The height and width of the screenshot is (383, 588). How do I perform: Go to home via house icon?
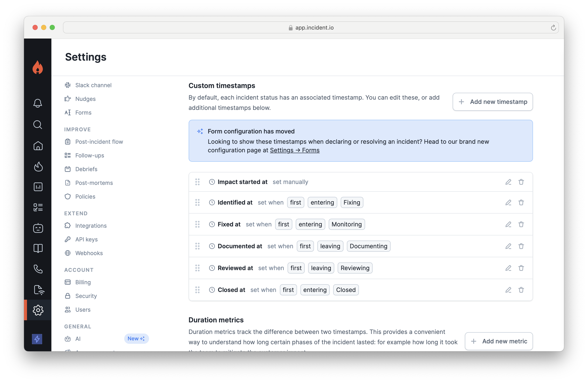(x=38, y=145)
